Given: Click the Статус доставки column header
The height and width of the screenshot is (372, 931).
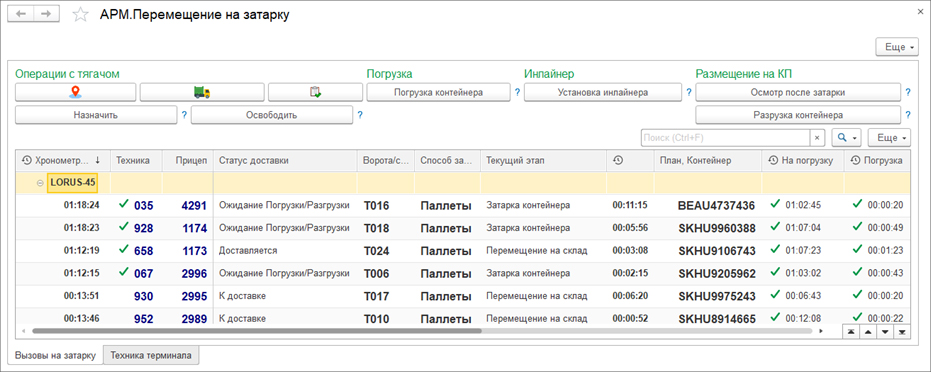Looking at the screenshot, I should [x=285, y=160].
